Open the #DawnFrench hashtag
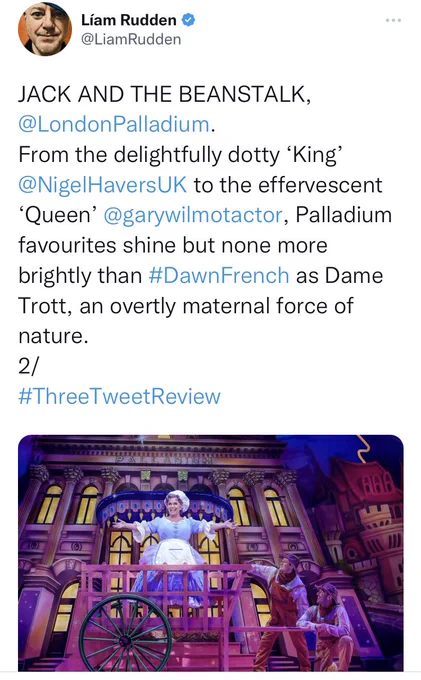 point(219,275)
